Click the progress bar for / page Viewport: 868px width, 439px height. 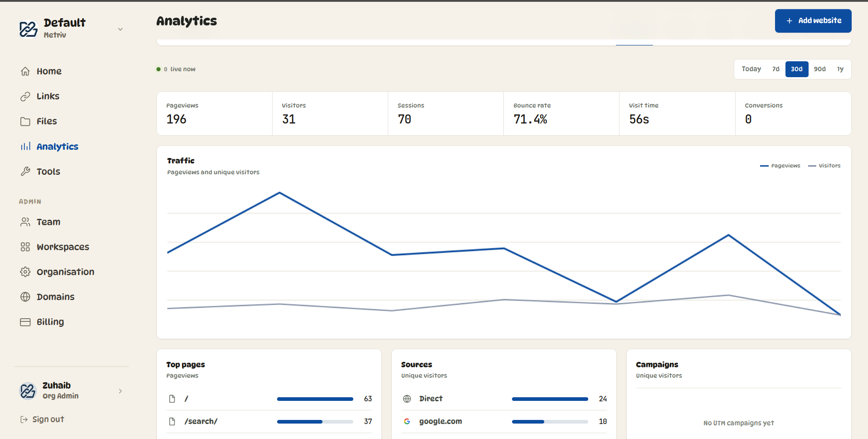point(315,399)
